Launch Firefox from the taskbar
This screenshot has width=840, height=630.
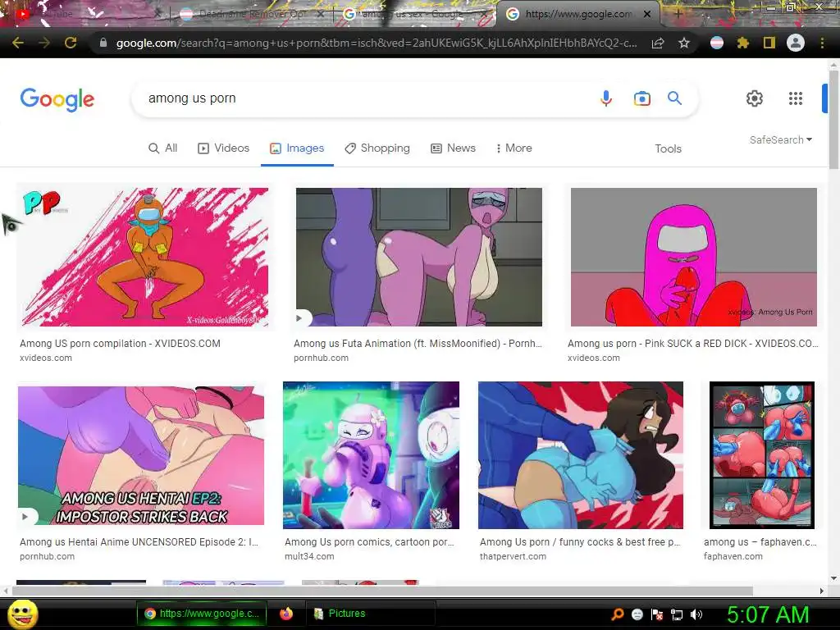coord(286,614)
